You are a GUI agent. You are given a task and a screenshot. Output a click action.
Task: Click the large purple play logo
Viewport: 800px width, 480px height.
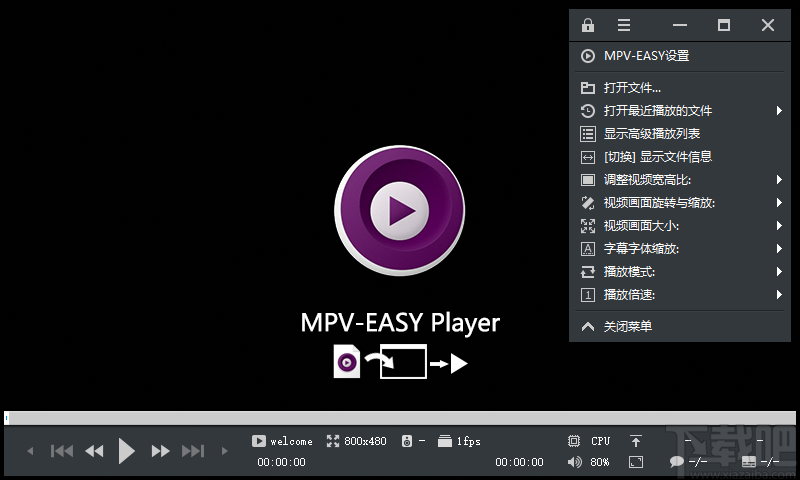click(x=399, y=210)
